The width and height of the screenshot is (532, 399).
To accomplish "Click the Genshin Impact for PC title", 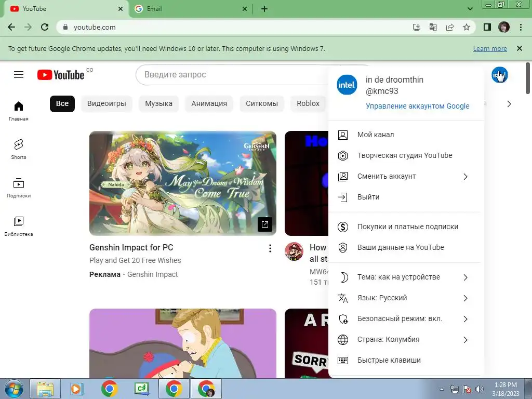I will pos(131,248).
